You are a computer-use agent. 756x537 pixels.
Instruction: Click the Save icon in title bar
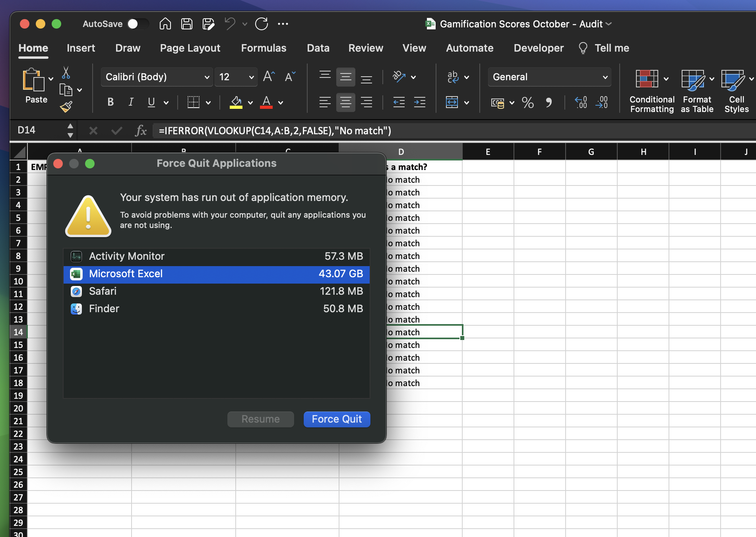tap(186, 24)
